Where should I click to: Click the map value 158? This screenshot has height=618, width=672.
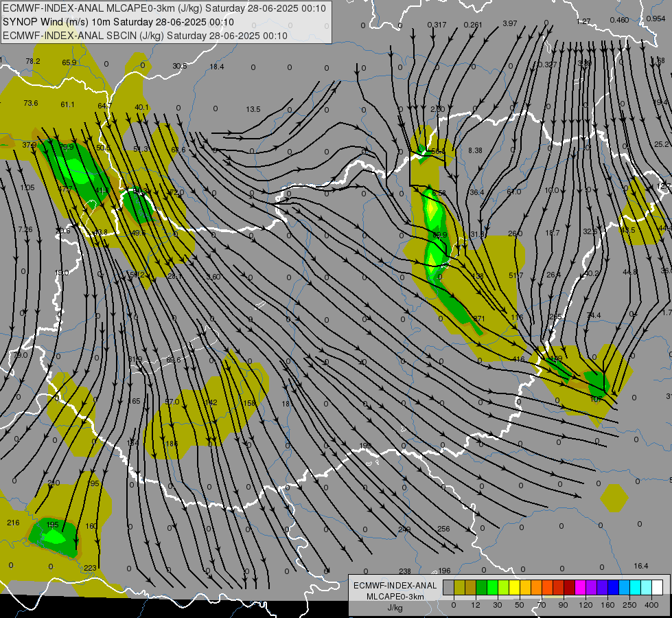[x=249, y=402]
